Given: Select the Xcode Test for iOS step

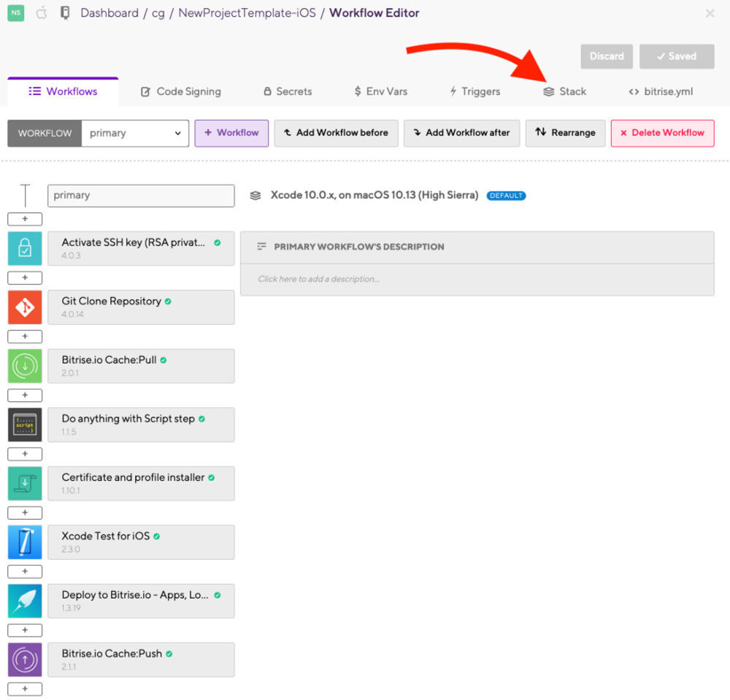Looking at the screenshot, I should (x=141, y=542).
